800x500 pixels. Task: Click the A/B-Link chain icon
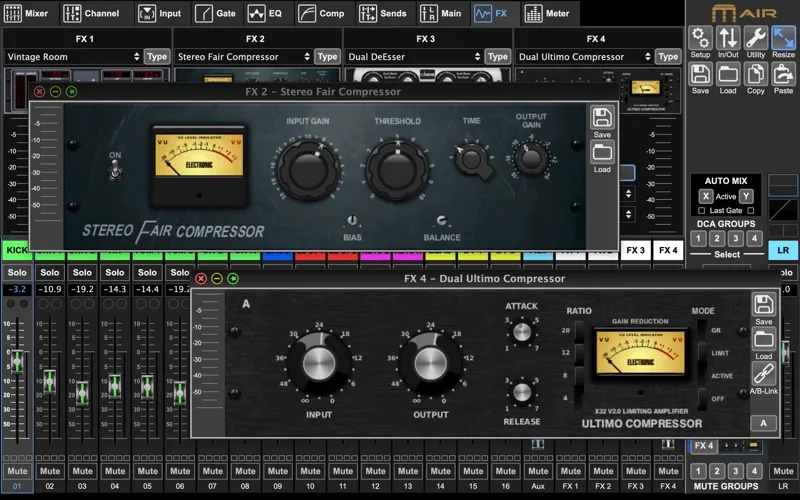tap(764, 374)
